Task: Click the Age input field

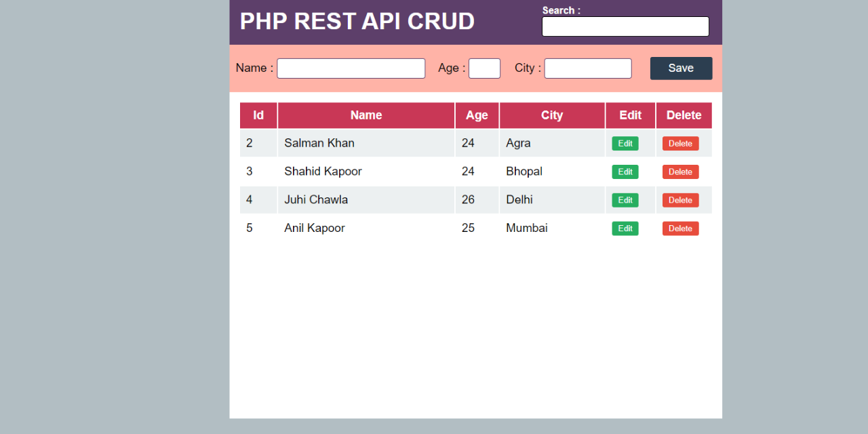Action: click(x=484, y=68)
